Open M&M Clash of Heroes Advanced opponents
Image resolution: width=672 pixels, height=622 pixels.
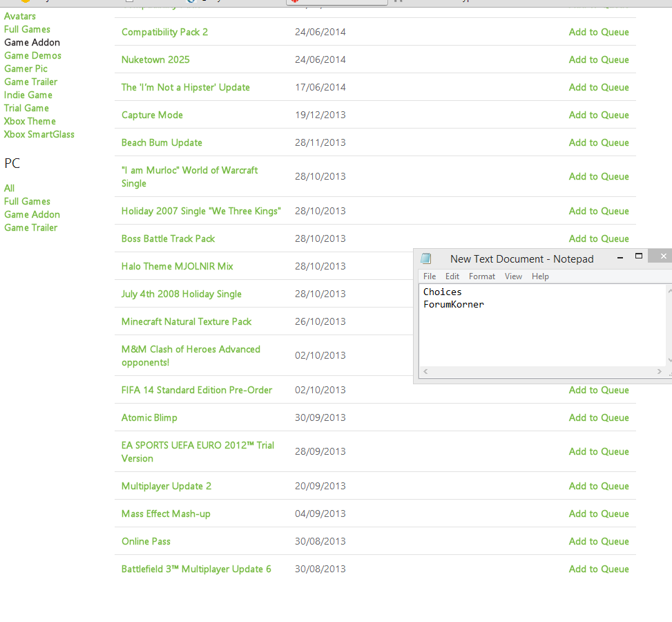pyautogui.click(x=191, y=356)
